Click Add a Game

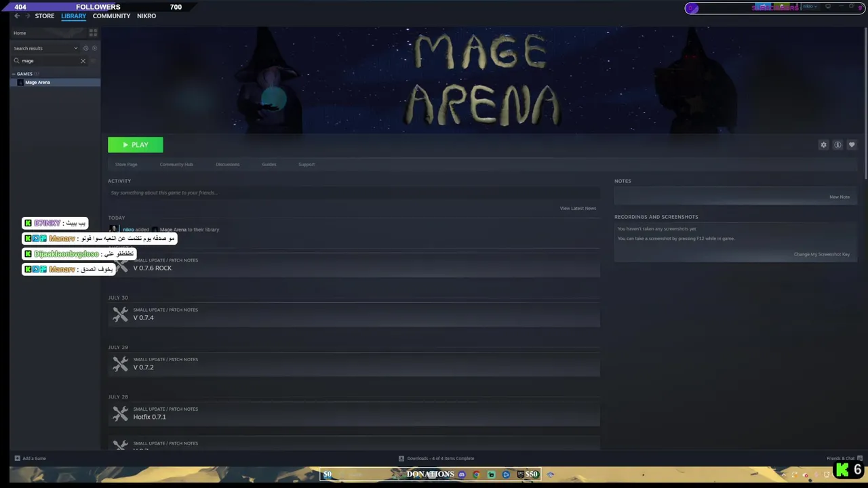coord(31,458)
